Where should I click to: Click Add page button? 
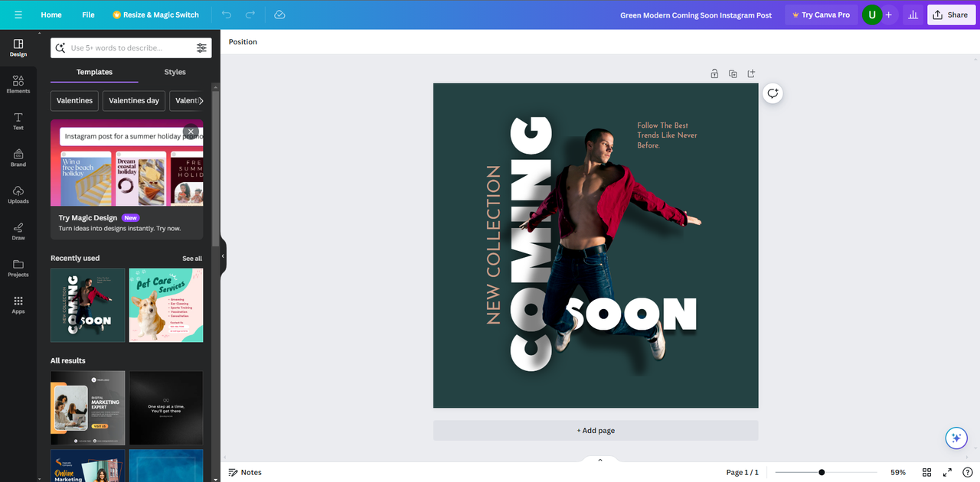coord(596,431)
